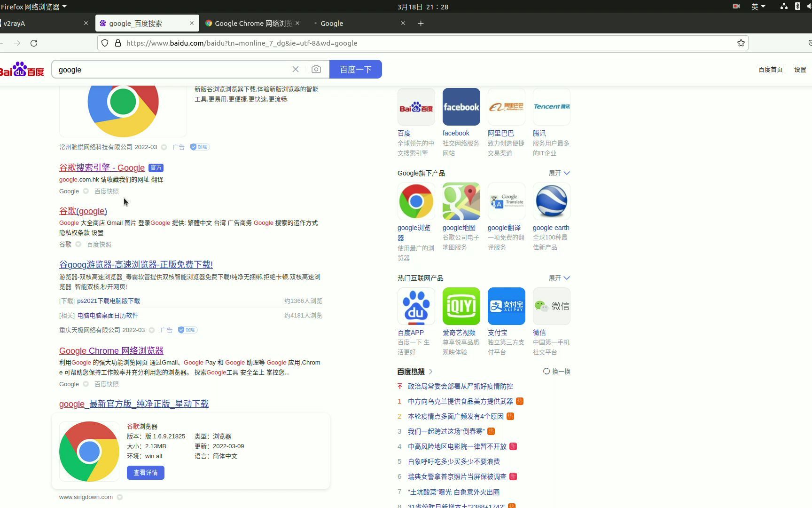Viewport: 812px width, 508px height.
Task: Close the Google Chrome tab
Action: click(x=297, y=23)
